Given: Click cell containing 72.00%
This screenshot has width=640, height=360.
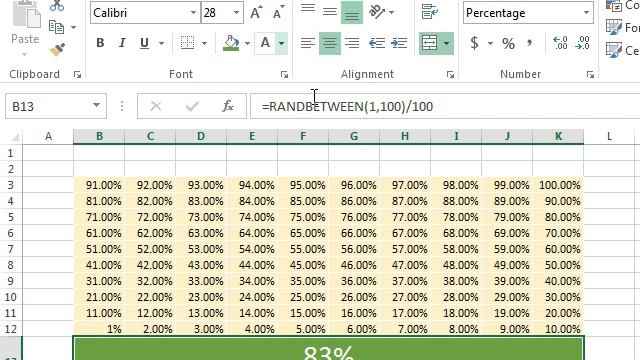Looking at the screenshot, I should tap(150, 217).
